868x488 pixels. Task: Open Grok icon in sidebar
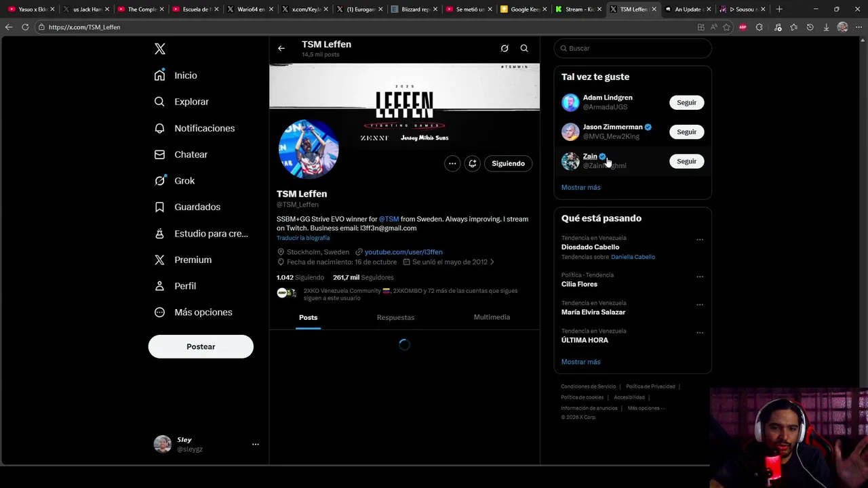point(159,180)
